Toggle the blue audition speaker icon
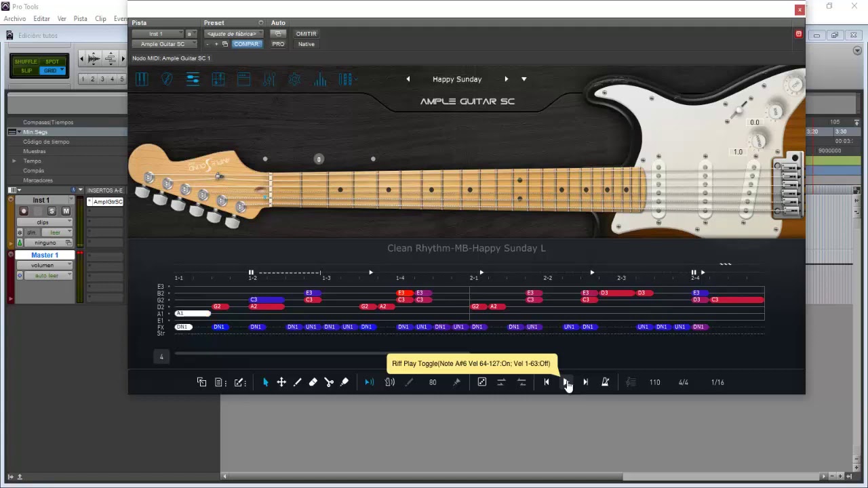Image resolution: width=868 pixels, height=488 pixels. pos(369,382)
